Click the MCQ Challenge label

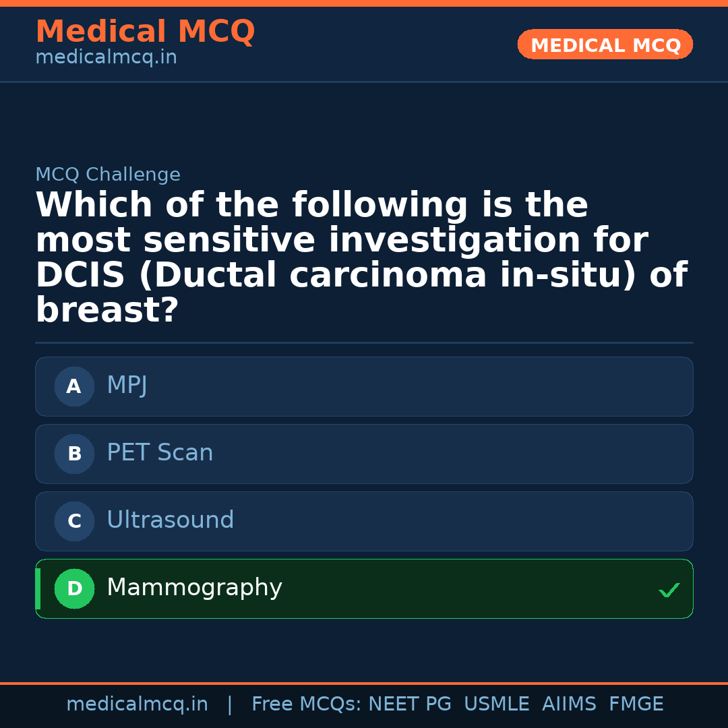pos(108,175)
